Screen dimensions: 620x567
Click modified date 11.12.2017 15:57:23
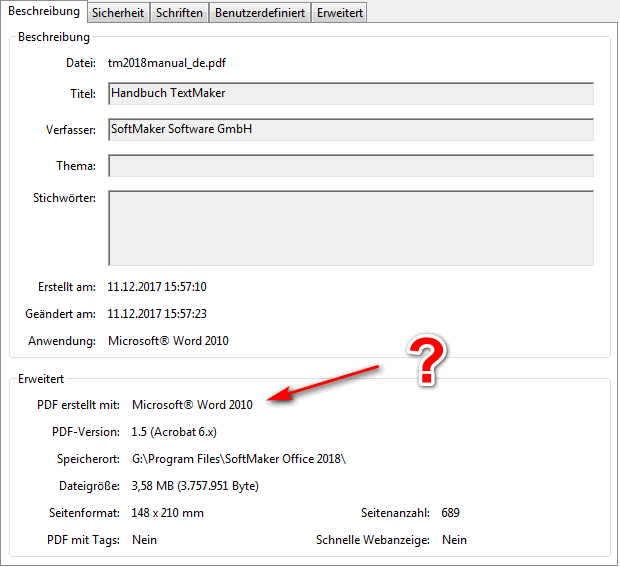[x=157, y=314]
